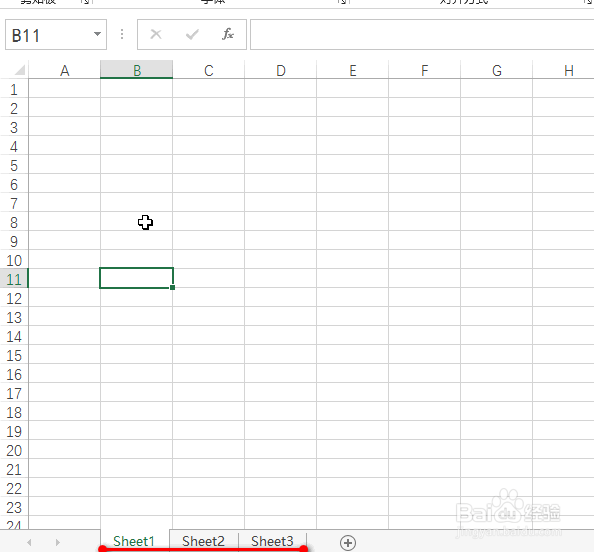The image size is (594, 552).
Task: Select row 13 header
Action: tap(14, 317)
